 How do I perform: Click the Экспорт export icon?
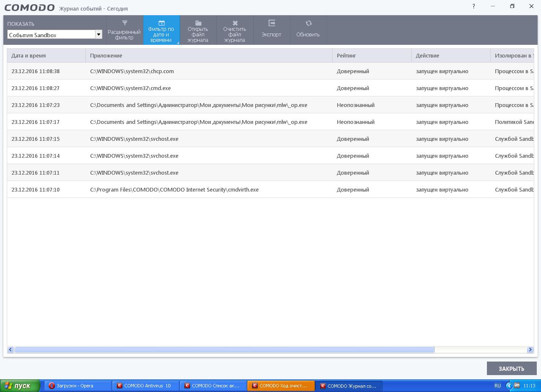(271, 24)
